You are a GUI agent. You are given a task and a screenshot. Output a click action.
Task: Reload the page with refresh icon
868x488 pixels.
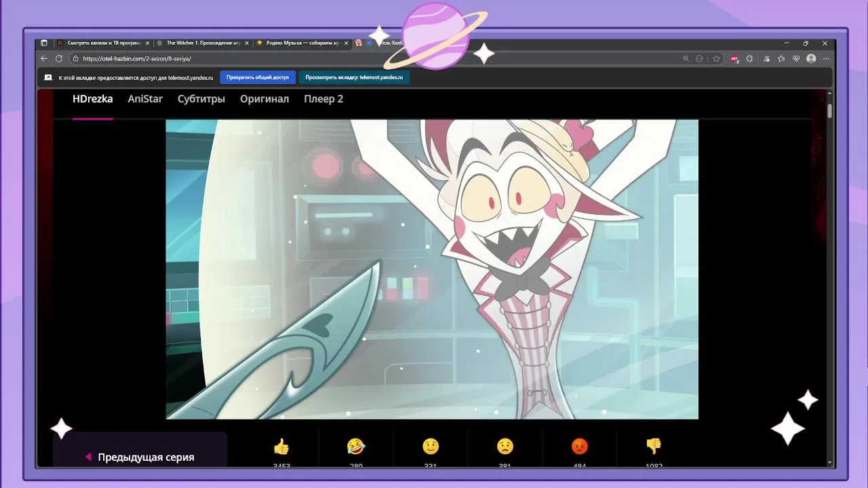(59, 59)
